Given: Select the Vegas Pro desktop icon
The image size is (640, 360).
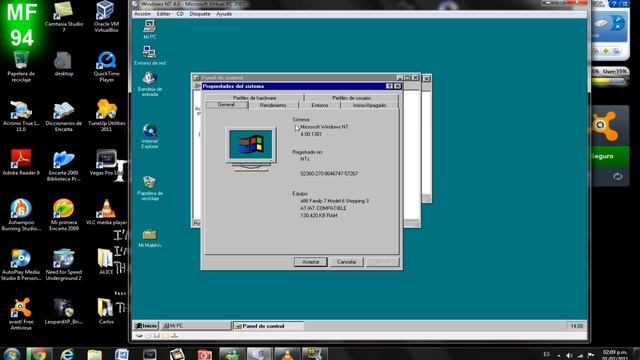Looking at the screenshot, I should (x=107, y=162).
